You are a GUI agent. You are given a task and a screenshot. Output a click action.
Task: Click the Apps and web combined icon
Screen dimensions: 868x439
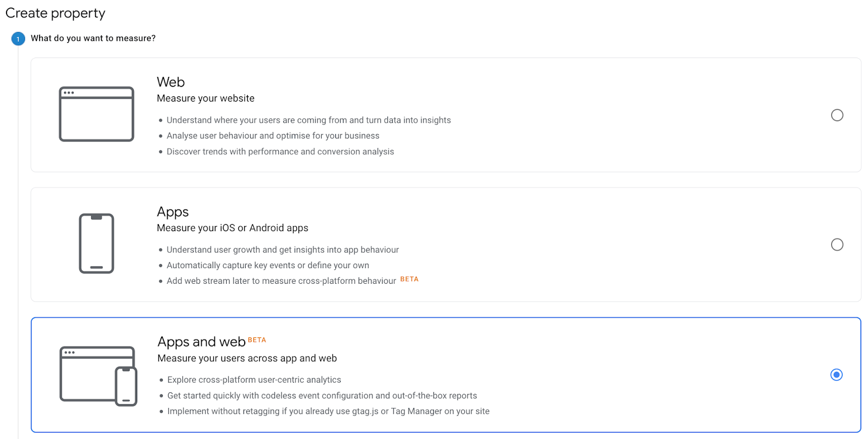tap(98, 376)
